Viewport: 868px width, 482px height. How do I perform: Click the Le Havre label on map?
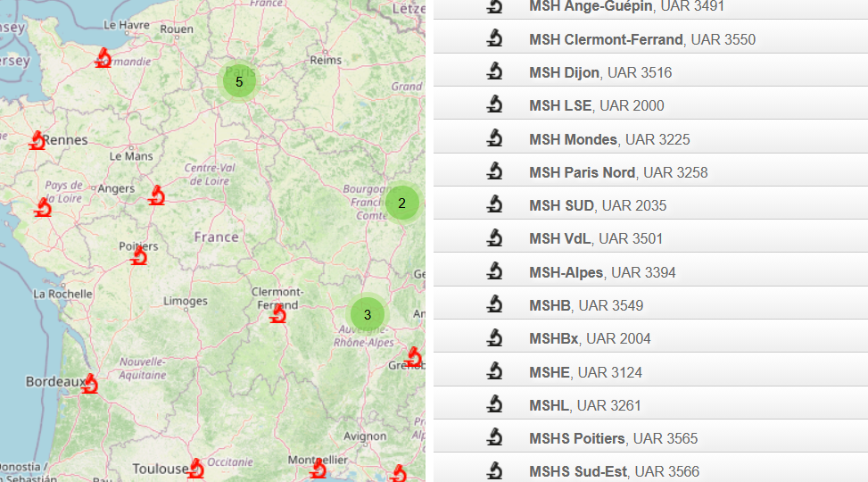[x=126, y=25]
